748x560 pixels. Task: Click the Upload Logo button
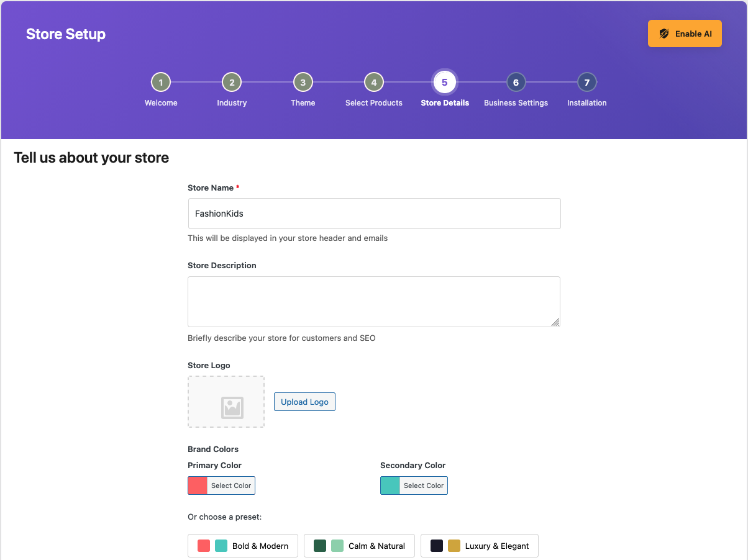tap(304, 402)
